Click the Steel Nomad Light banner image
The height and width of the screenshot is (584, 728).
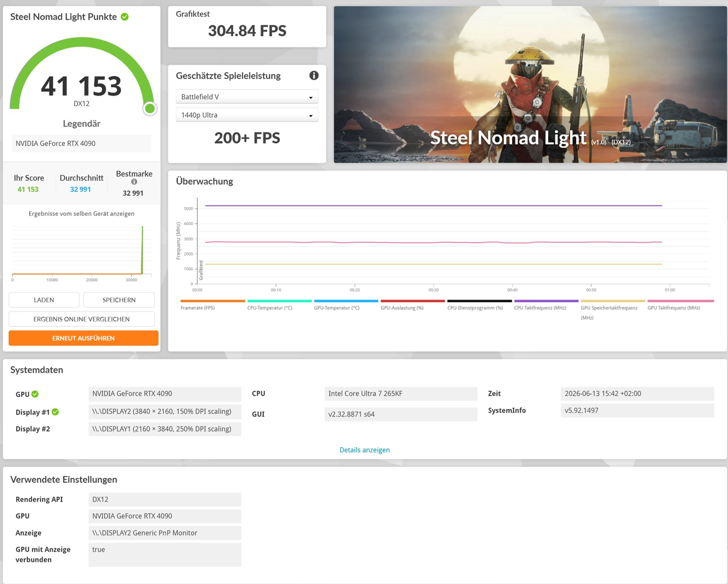530,84
